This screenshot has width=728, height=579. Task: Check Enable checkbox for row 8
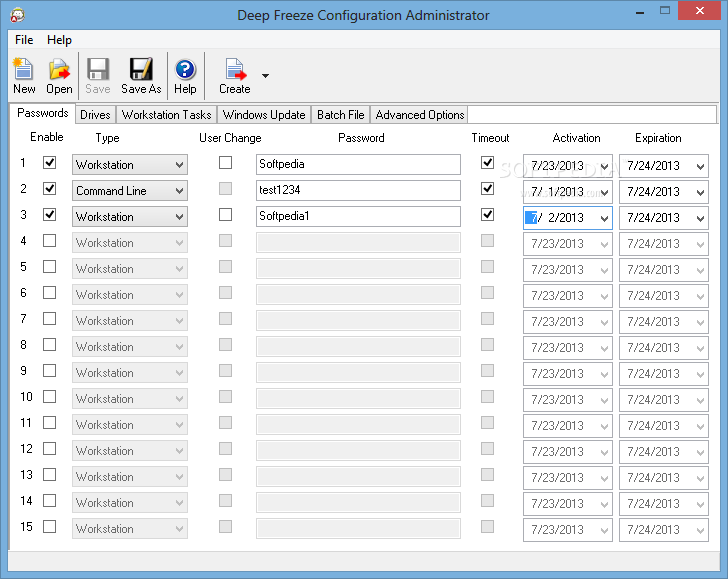49,345
